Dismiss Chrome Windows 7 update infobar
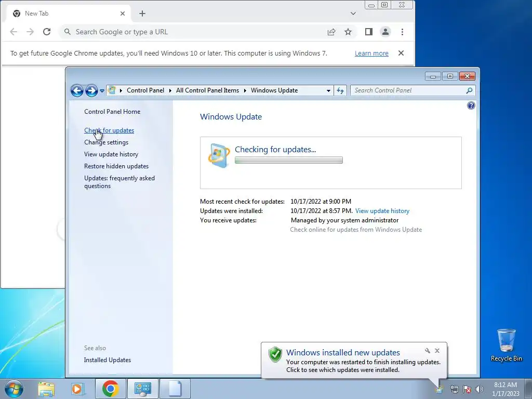532x399 pixels. (x=401, y=54)
